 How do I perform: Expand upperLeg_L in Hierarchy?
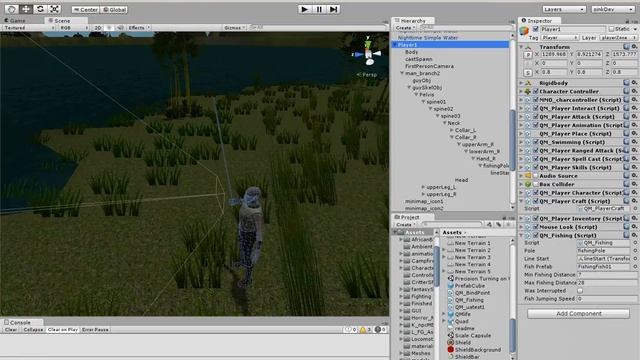[423, 187]
